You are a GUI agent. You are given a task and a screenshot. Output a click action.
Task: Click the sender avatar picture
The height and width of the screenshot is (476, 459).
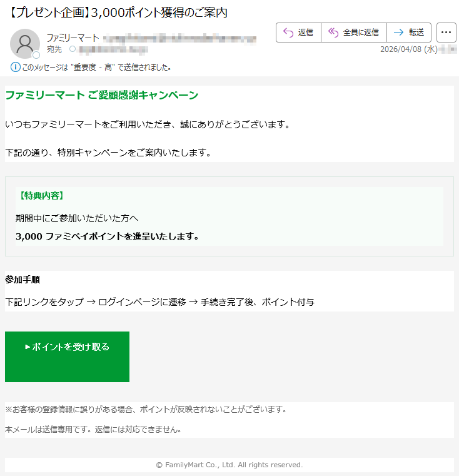pos(25,44)
